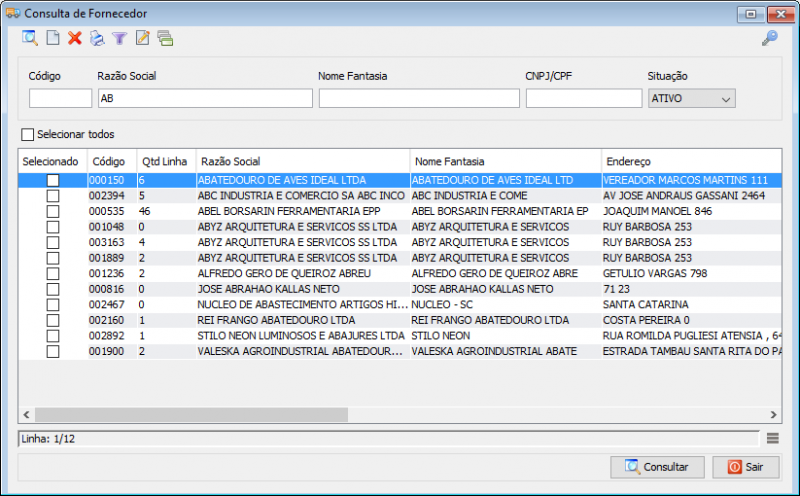Image resolution: width=800 pixels, height=496 pixels.
Task: Click address GETULIO VARGAS 798
Action: click(655, 274)
